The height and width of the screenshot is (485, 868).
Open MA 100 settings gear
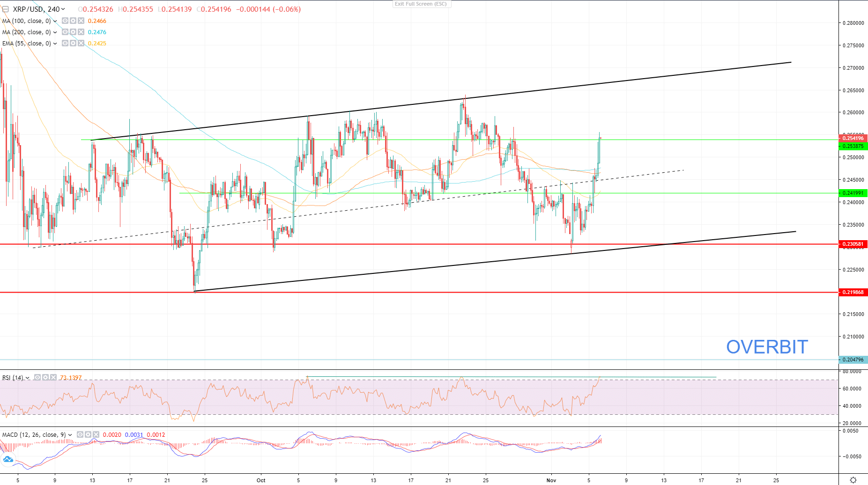(73, 21)
